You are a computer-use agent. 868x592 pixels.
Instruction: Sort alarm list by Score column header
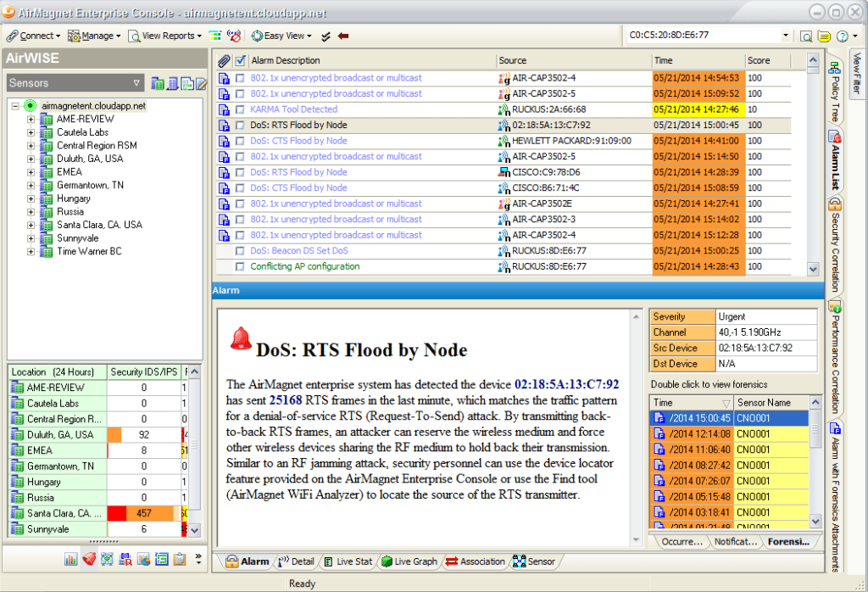click(767, 61)
